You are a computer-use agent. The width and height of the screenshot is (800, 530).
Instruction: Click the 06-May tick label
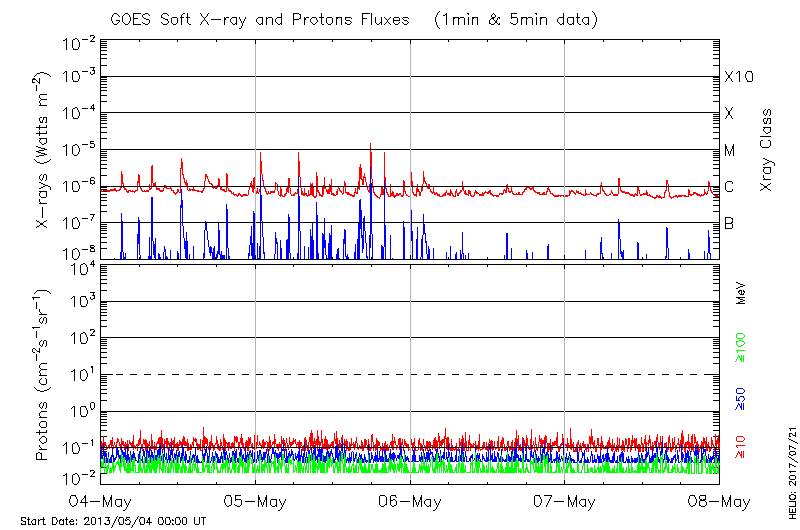(x=410, y=500)
